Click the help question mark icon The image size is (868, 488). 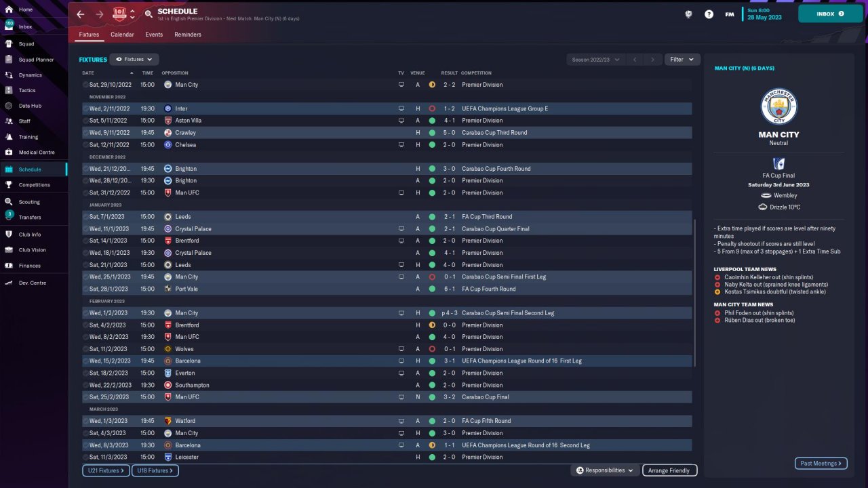[709, 14]
